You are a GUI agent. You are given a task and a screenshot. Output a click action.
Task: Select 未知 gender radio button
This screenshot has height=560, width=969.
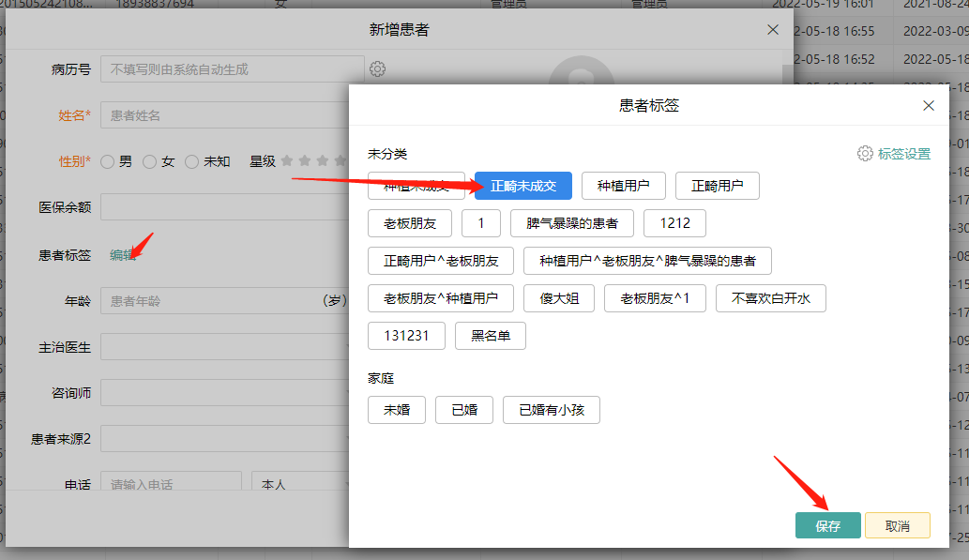(192, 162)
